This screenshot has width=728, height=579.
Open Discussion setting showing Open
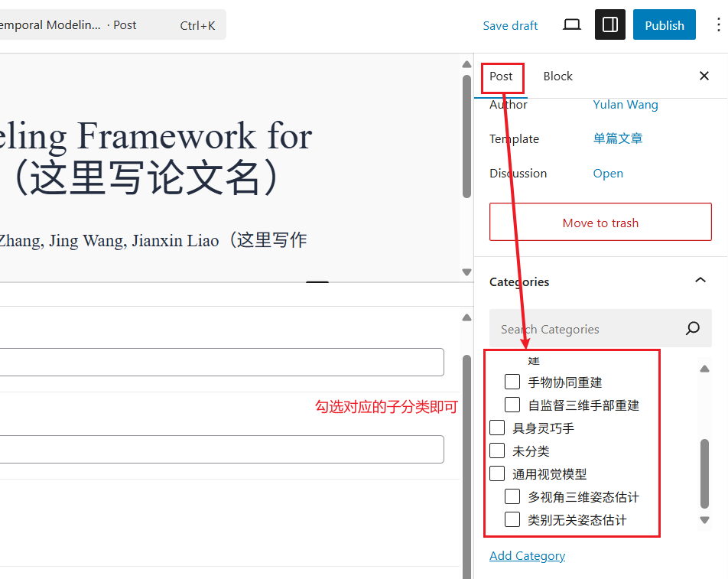click(x=608, y=174)
